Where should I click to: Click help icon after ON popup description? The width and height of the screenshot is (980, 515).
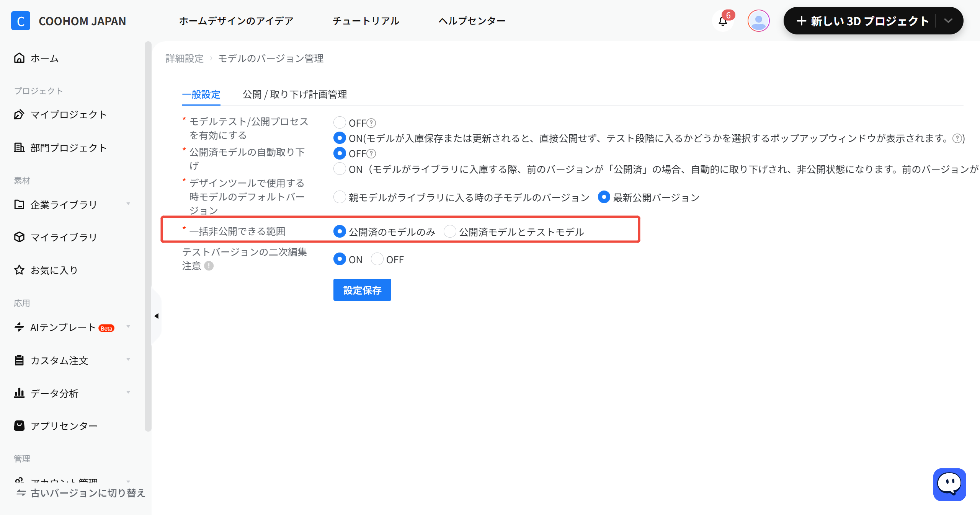click(x=957, y=138)
